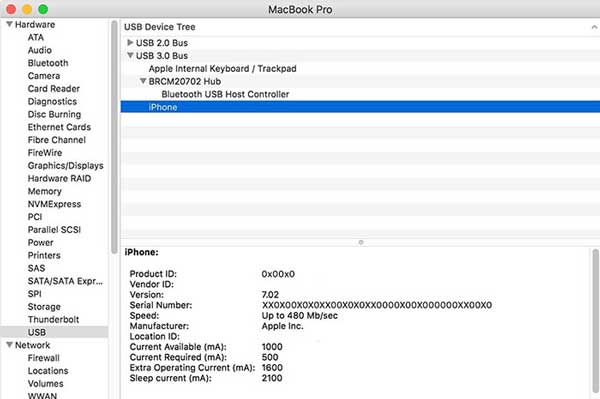The height and width of the screenshot is (399, 600).
Task: Click the Product ID value 0x00x0
Action: click(278, 274)
